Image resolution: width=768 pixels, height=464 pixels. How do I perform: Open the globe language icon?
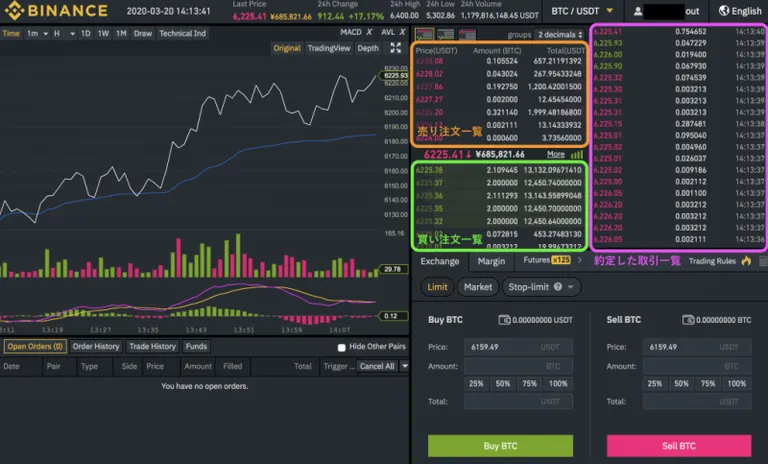724,11
